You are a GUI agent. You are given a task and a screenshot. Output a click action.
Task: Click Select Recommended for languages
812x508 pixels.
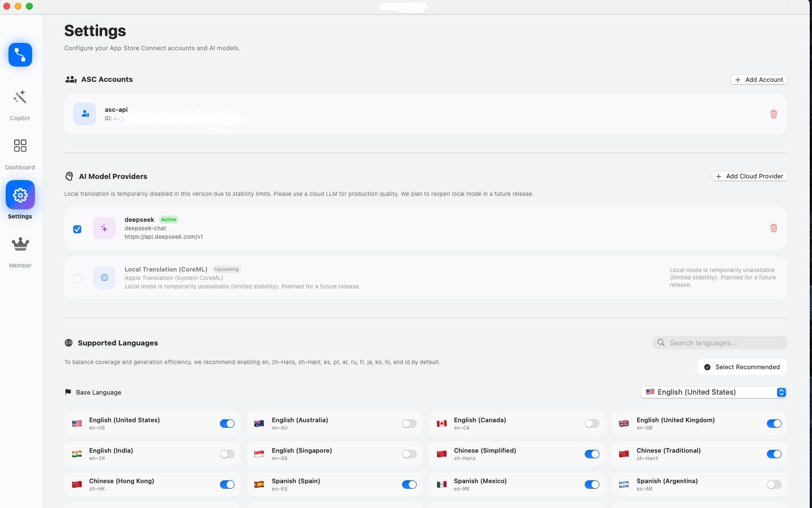742,367
